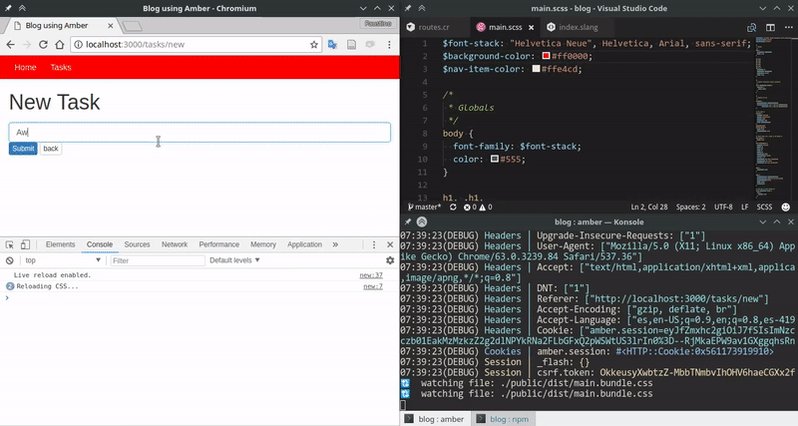Pin the Konsole window with pin icon
This screenshot has width=798, height=426.
point(408,222)
